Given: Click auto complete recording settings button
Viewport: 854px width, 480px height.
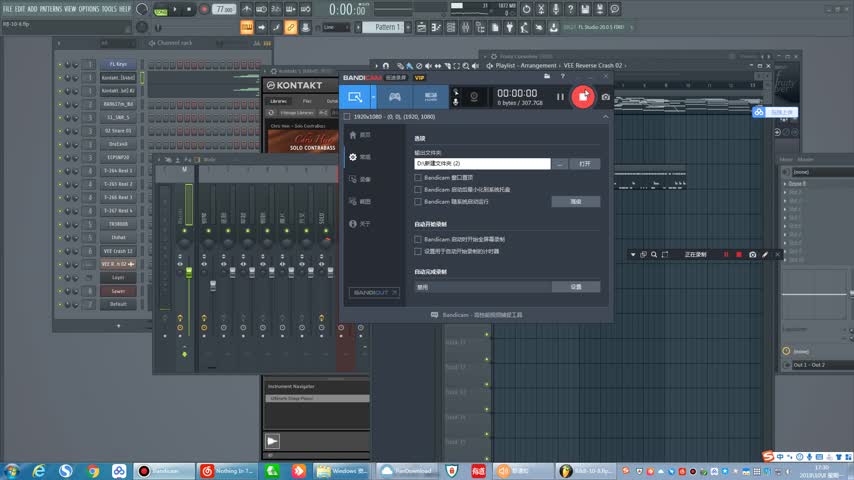Looking at the screenshot, I should 576,287.
